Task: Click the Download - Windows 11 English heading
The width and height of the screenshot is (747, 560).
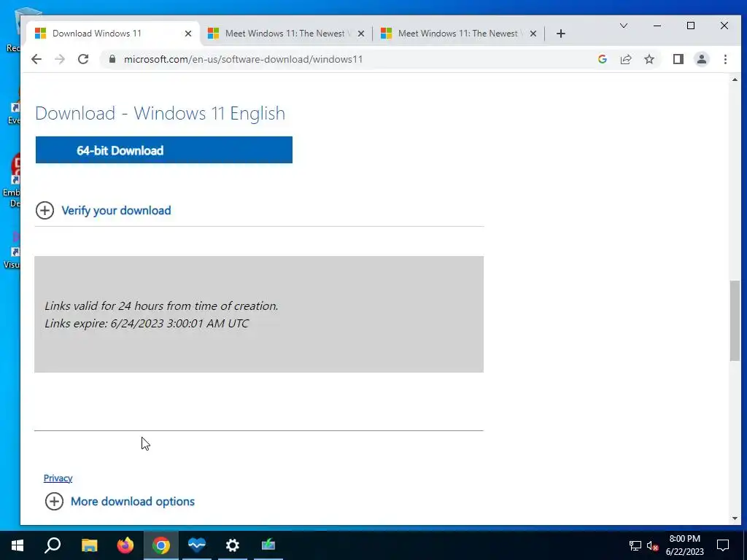Action: click(x=160, y=113)
